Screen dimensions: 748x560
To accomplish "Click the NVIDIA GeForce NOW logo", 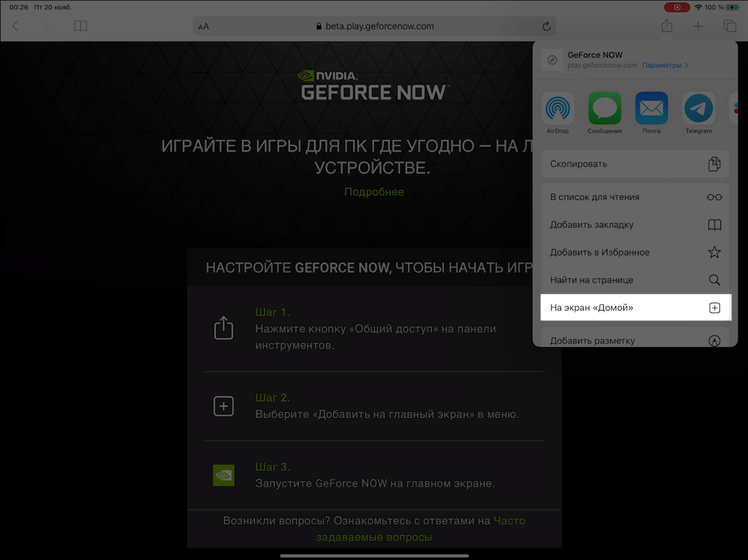I will 374,85.
